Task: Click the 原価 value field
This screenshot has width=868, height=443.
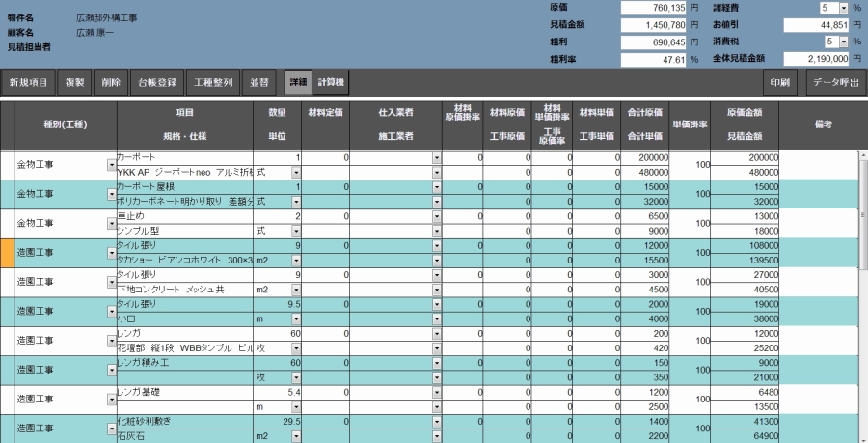Action: click(x=653, y=8)
